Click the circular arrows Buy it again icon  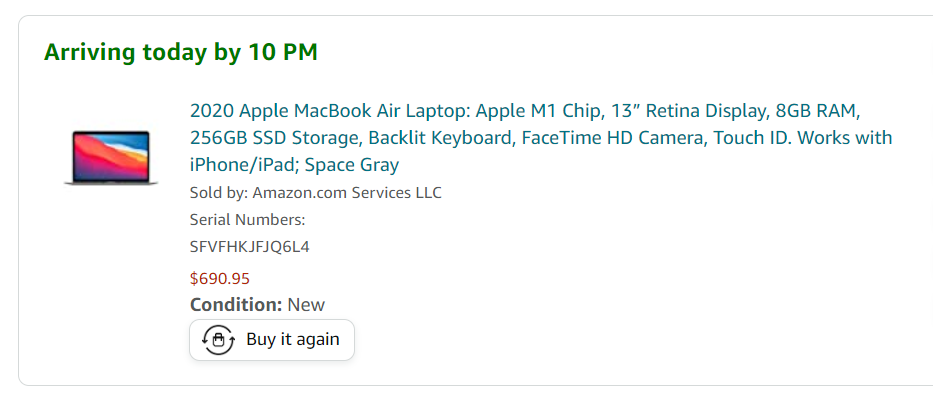[218, 340]
